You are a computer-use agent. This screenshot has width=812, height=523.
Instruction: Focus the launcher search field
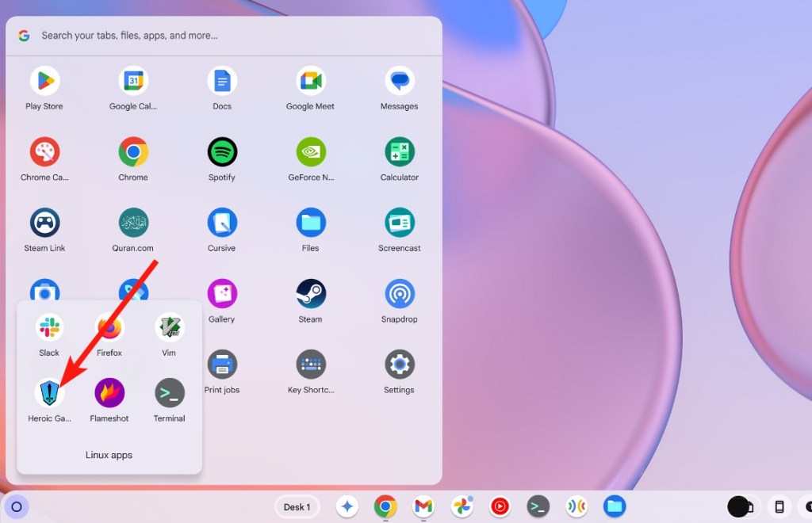tap(224, 36)
